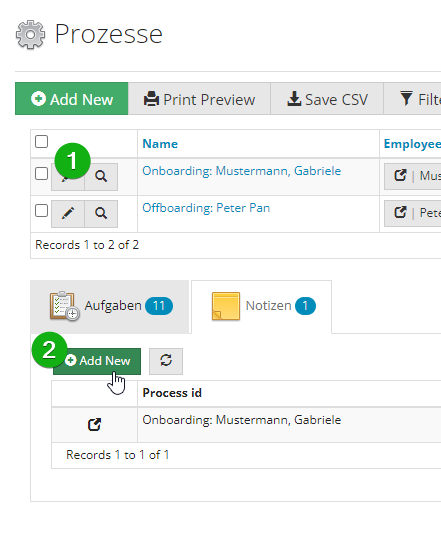This screenshot has height=541, width=441.
Task: Click the green Add New button in top toolbar
Action: click(71, 99)
